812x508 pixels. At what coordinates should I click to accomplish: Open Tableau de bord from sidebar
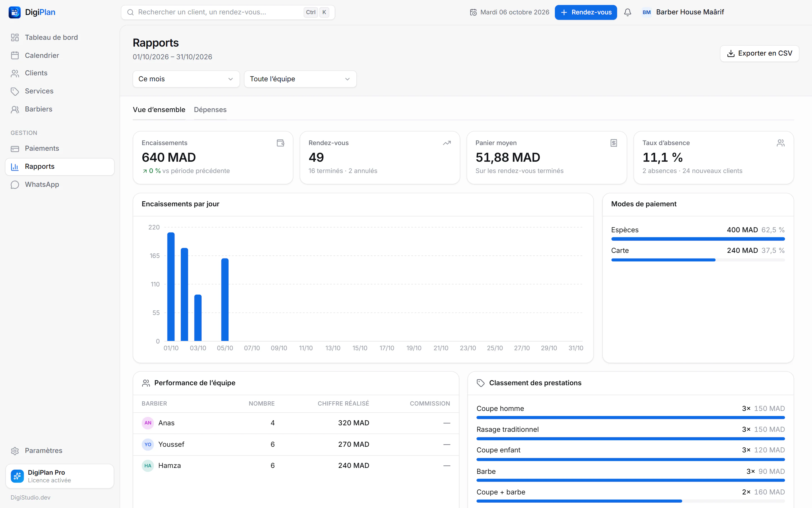coord(60,37)
